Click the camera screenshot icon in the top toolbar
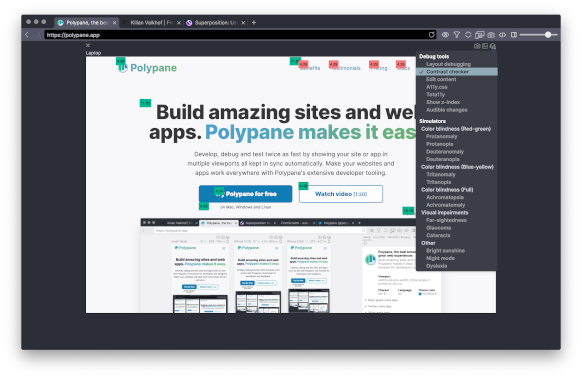Viewport: 582px width, 378px height. click(x=491, y=35)
